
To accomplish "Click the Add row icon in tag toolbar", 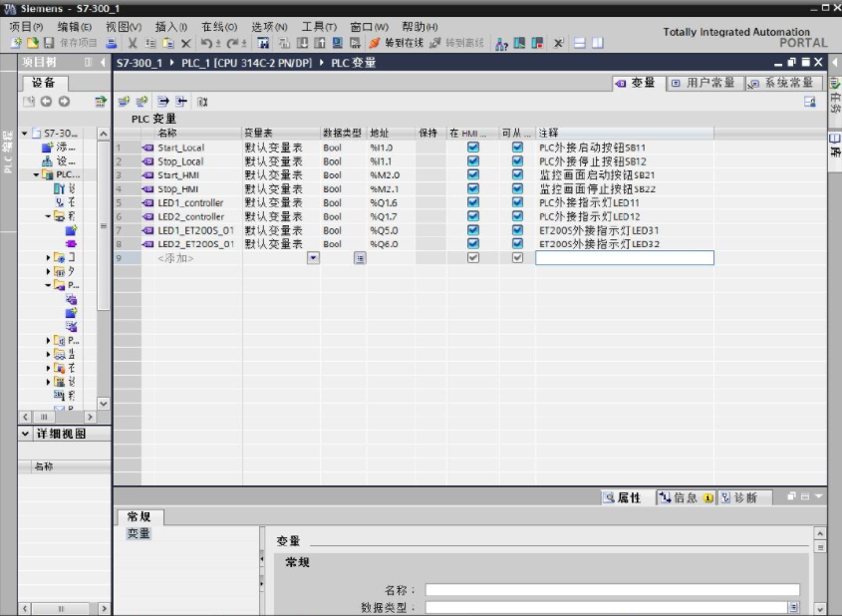I will coord(141,101).
